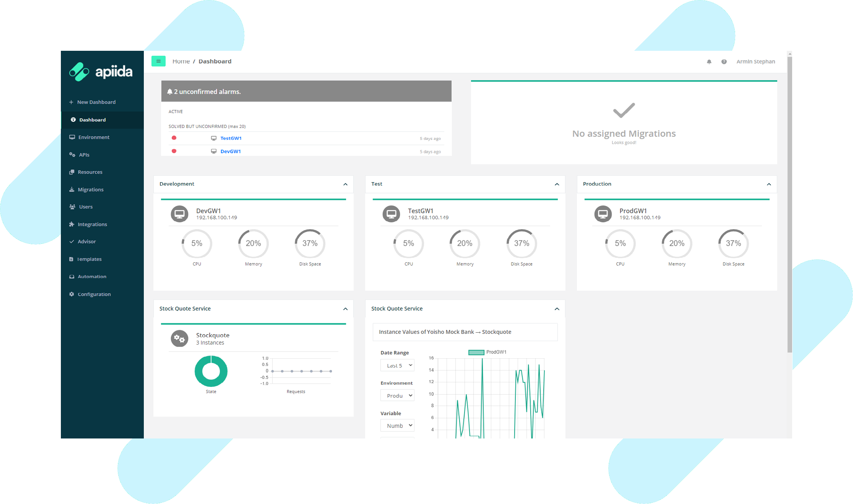853x504 pixels.
Task: Click the Home breadcrumb link
Action: pyautogui.click(x=181, y=61)
